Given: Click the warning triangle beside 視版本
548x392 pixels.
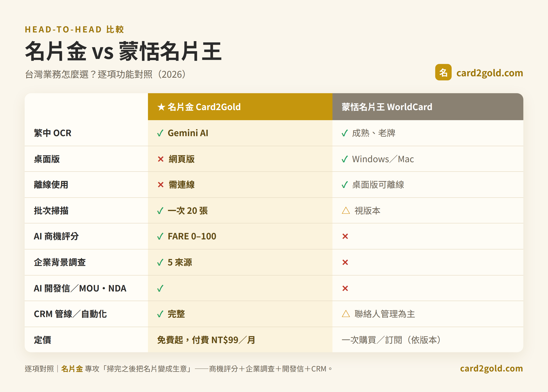Looking at the screenshot, I should tap(346, 210).
